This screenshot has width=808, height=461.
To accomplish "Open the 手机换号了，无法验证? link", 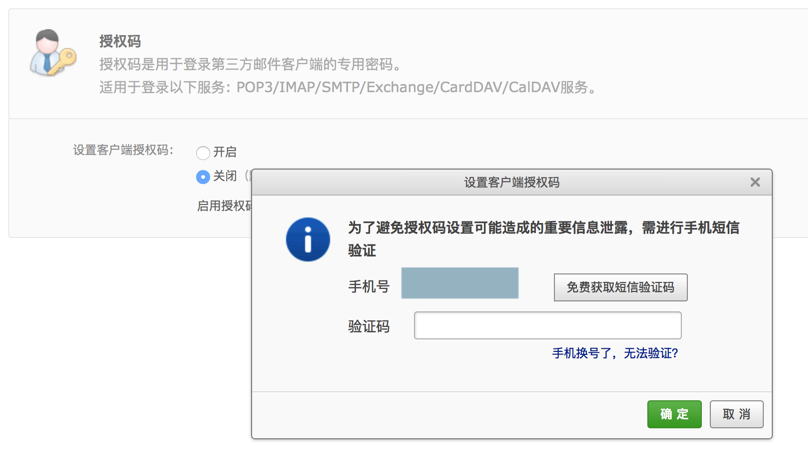I will (615, 354).
